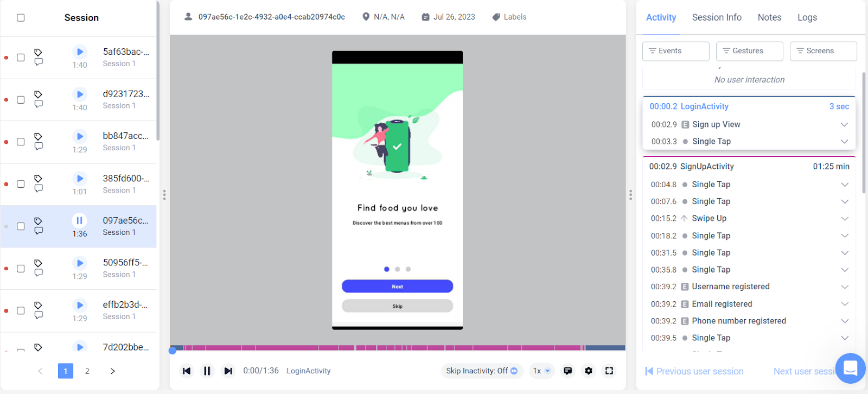This screenshot has width=868, height=394.
Task: Open player settings gear icon
Action: pos(589,371)
